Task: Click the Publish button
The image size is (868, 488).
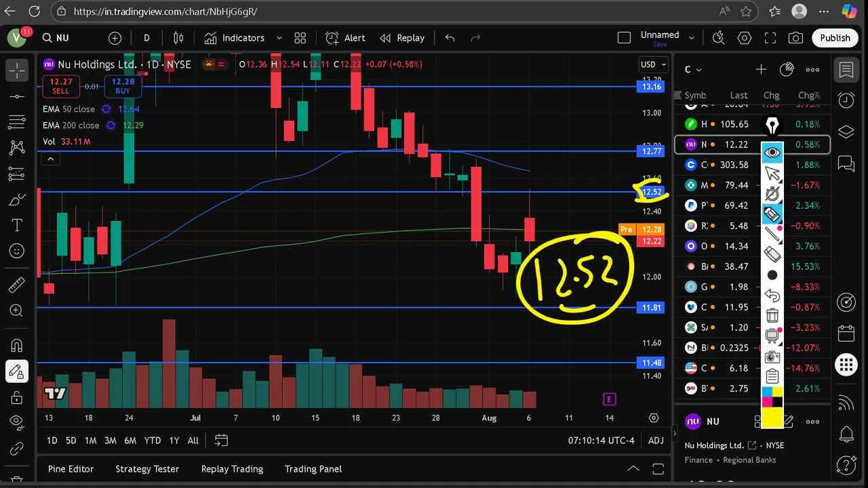Action: pyautogui.click(x=835, y=38)
